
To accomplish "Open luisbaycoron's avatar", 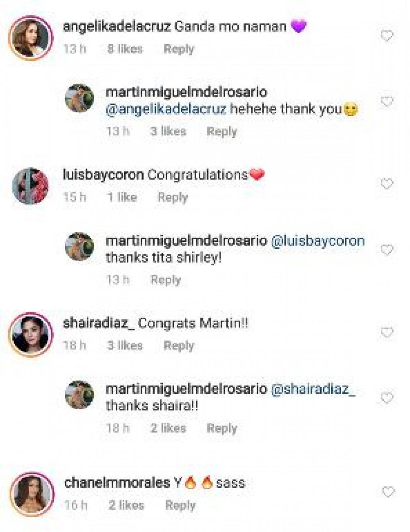I will [31, 186].
